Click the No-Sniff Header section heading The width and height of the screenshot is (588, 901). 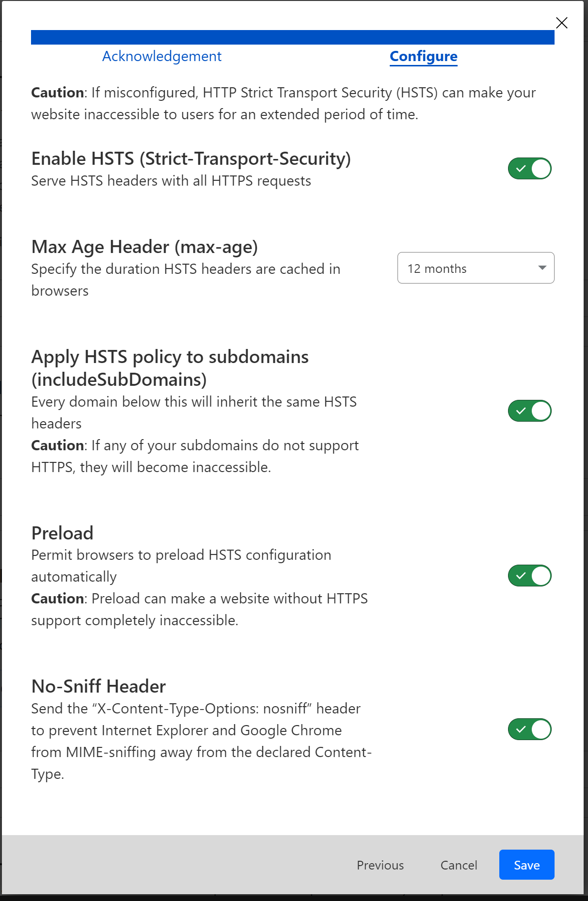(98, 686)
